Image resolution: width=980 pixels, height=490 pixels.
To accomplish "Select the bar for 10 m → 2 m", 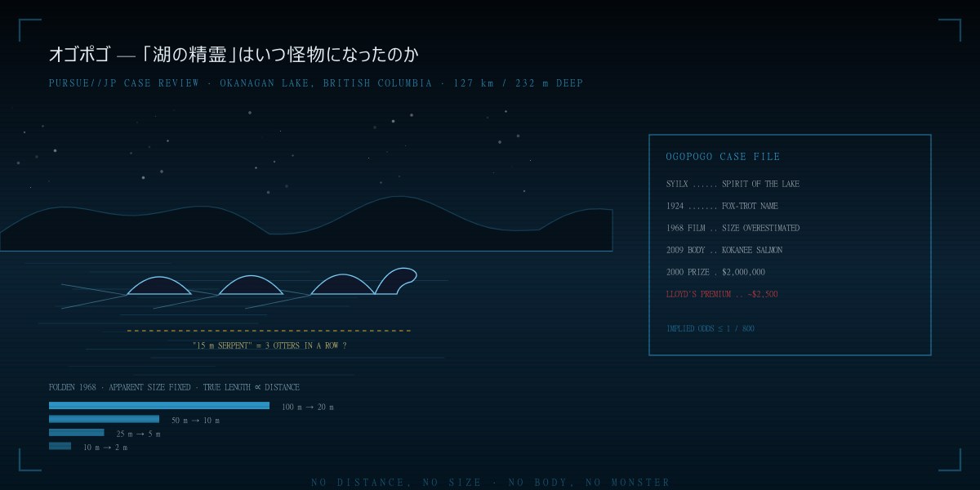I will coord(60,446).
